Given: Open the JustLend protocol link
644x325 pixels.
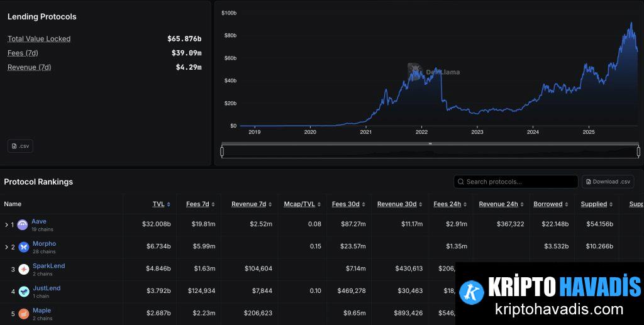Looking at the screenshot, I should click(x=47, y=288).
